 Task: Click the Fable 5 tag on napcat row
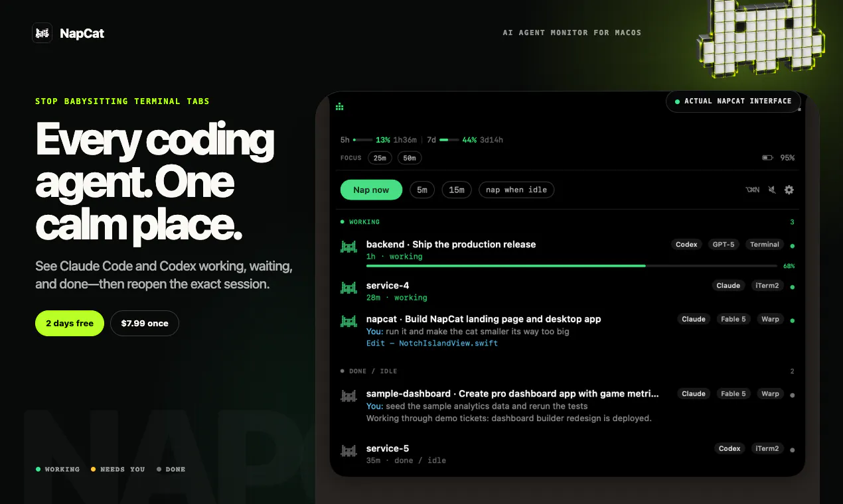tap(733, 319)
